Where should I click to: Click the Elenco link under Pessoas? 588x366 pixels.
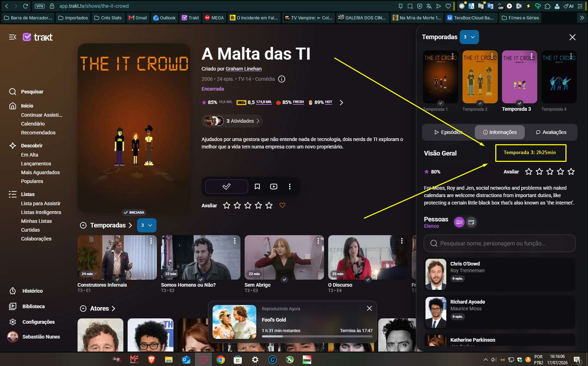(x=431, y=226)
